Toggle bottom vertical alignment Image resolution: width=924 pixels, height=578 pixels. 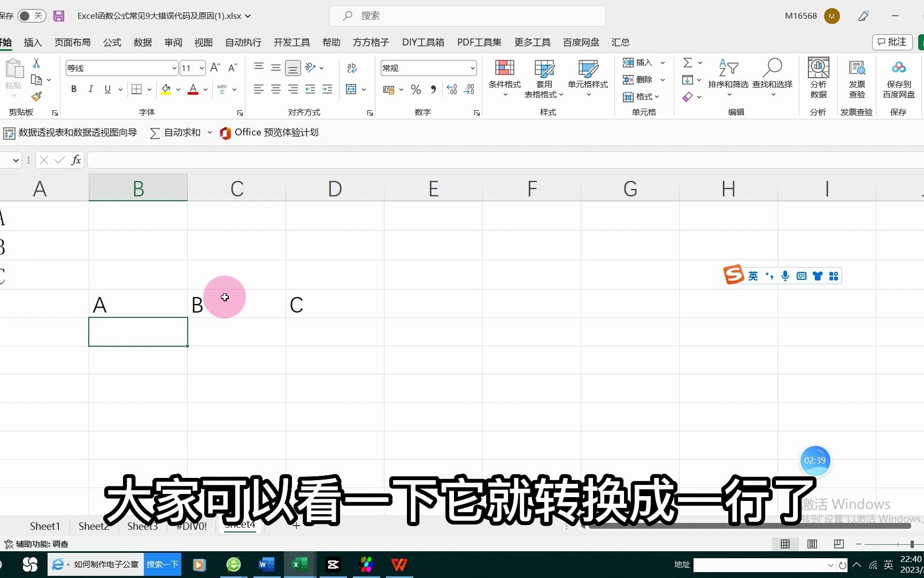point(292,68)
